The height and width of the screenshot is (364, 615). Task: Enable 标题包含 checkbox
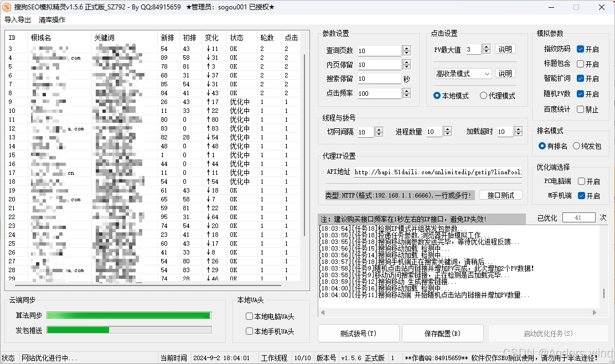(580, 64)
